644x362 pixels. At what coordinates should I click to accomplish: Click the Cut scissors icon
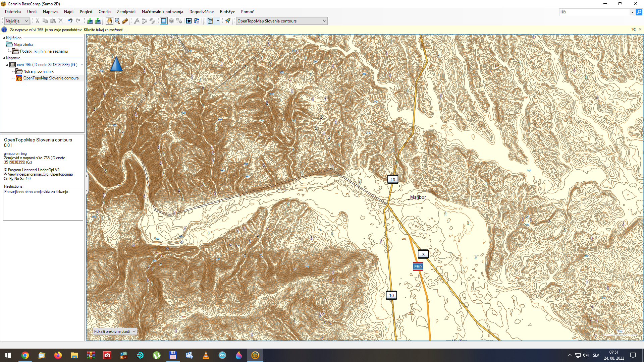(37, 21)
